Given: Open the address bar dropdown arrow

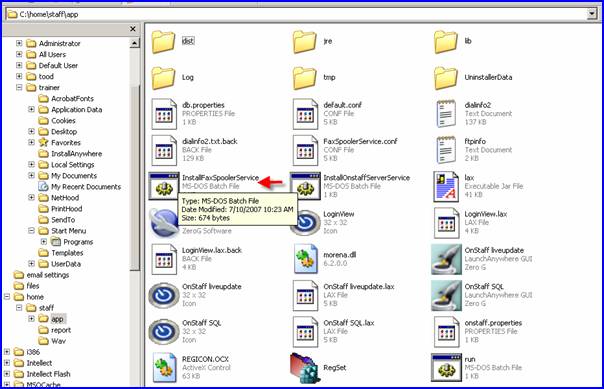Looking at the screenshot, I should pos(592,14).
